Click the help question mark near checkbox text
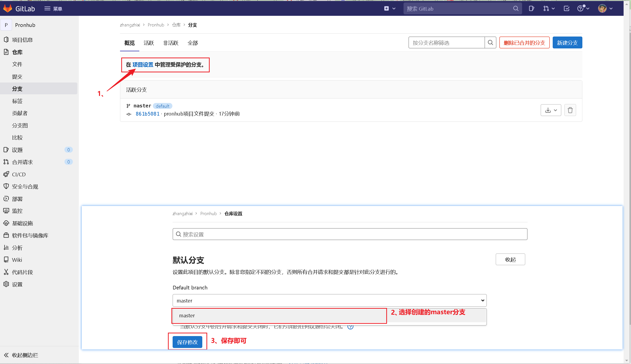The height and width of the screenshot is (364, 631). (350, 326)
